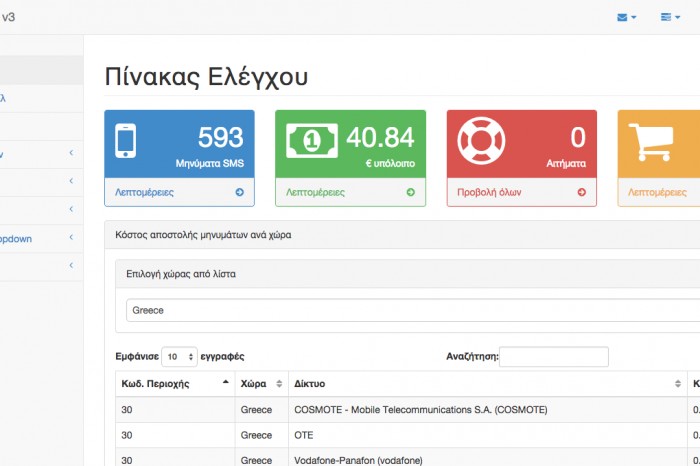The width and height of the screenshot is (700, 466).
Task: Sort table by Κωδ. Περιοχής column
Action: [175, 384]
